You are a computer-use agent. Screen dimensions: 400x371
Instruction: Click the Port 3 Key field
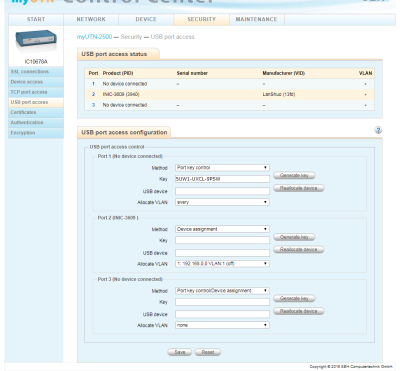pyautogui.click(x=222, y=302)
